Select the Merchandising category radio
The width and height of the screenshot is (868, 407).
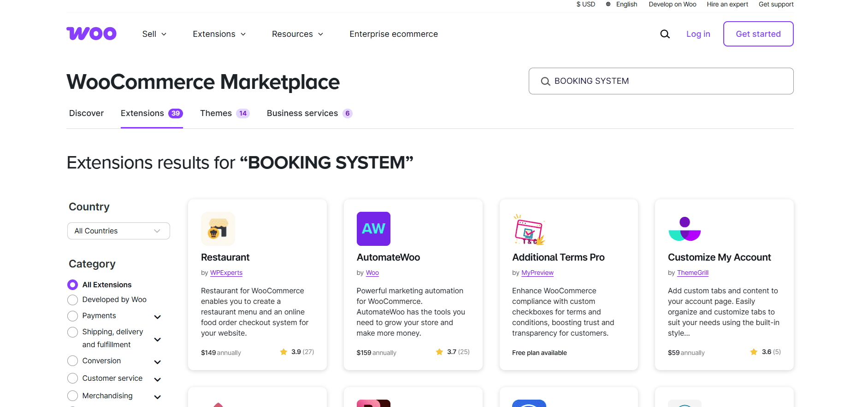pos(72,396)
